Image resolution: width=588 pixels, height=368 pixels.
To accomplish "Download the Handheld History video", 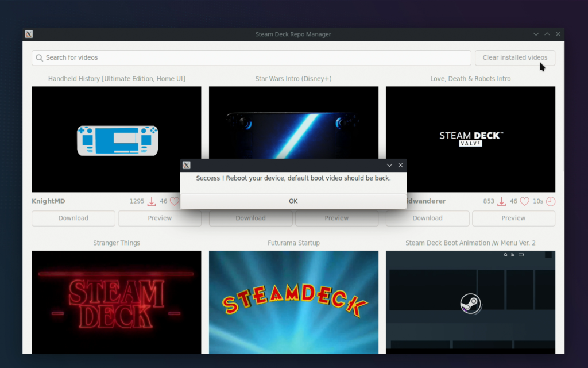I will pos(73,218).
